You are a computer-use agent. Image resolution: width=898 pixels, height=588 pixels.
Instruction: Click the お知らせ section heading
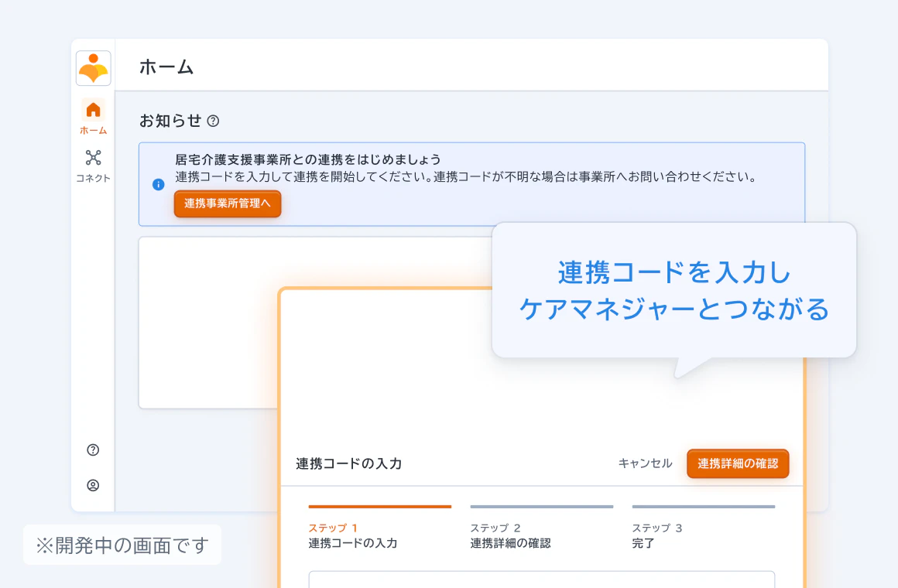[170, 121]
